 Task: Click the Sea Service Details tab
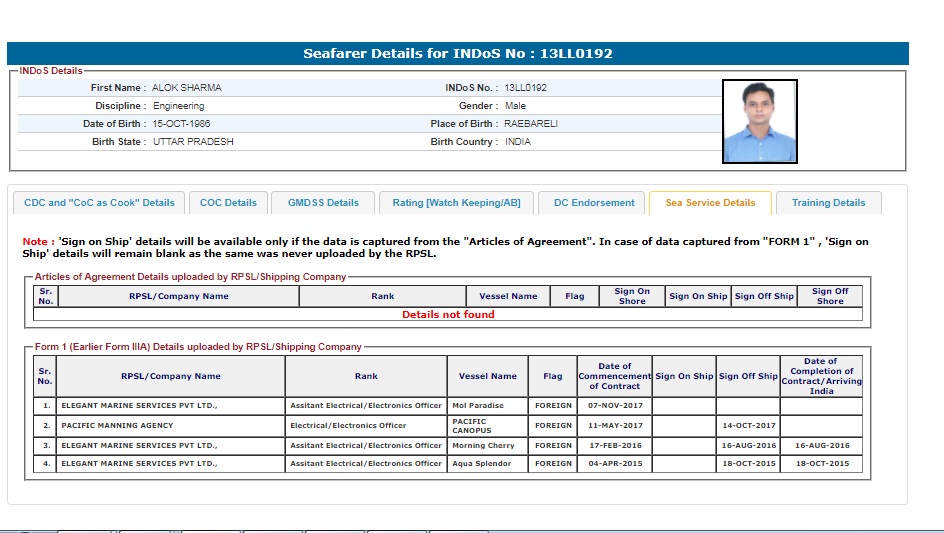click(710, 203)
